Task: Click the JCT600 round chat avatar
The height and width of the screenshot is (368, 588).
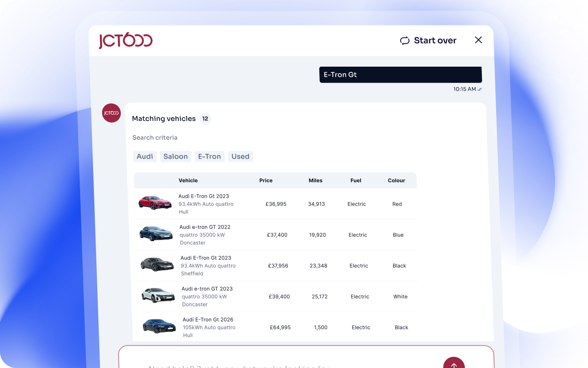Action: (111, 113)
